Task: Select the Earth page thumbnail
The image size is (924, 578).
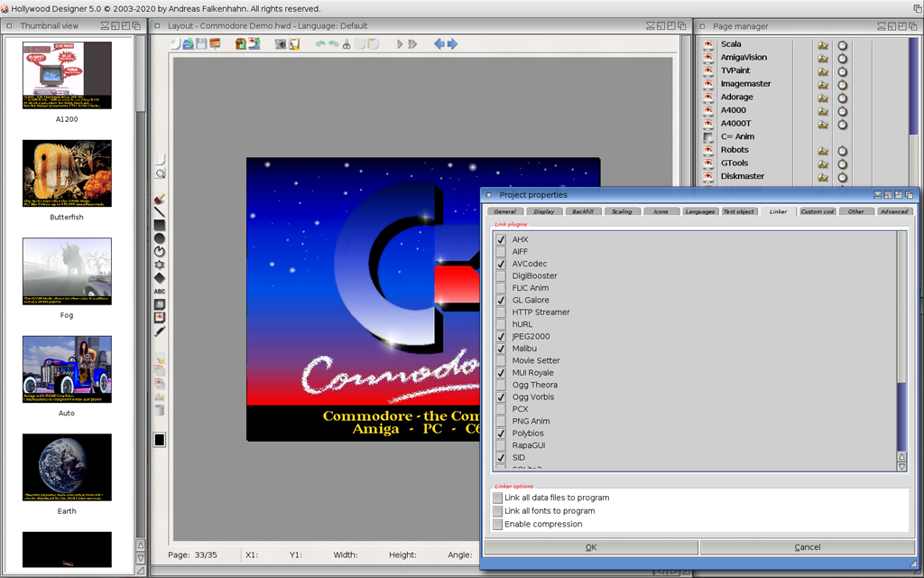Action: [x=67, y=467]
